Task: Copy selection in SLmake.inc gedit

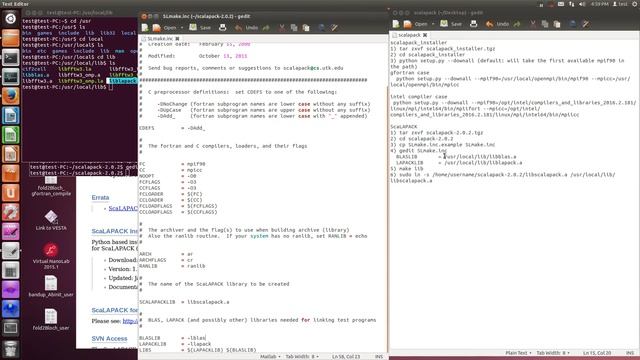Action: pos(294,28)
